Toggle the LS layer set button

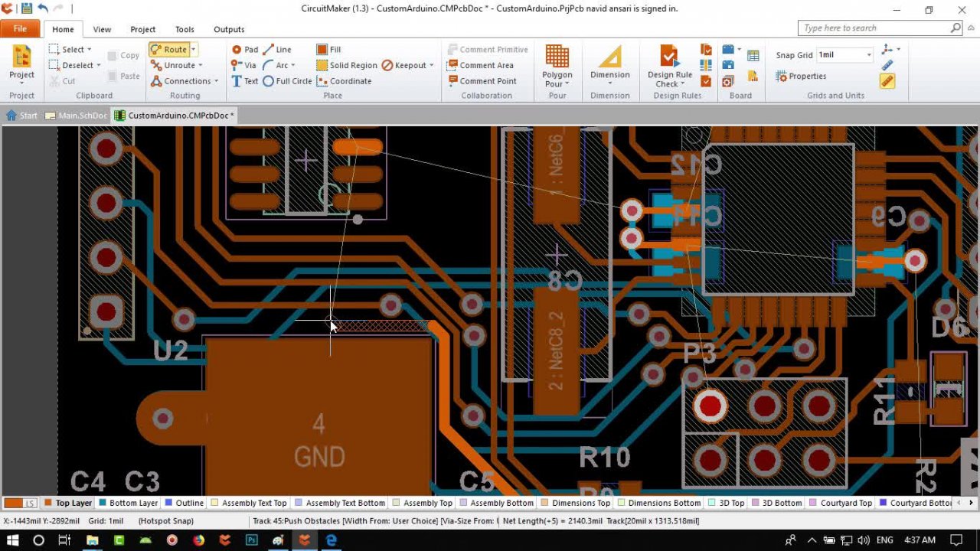[x=20, y=503]
